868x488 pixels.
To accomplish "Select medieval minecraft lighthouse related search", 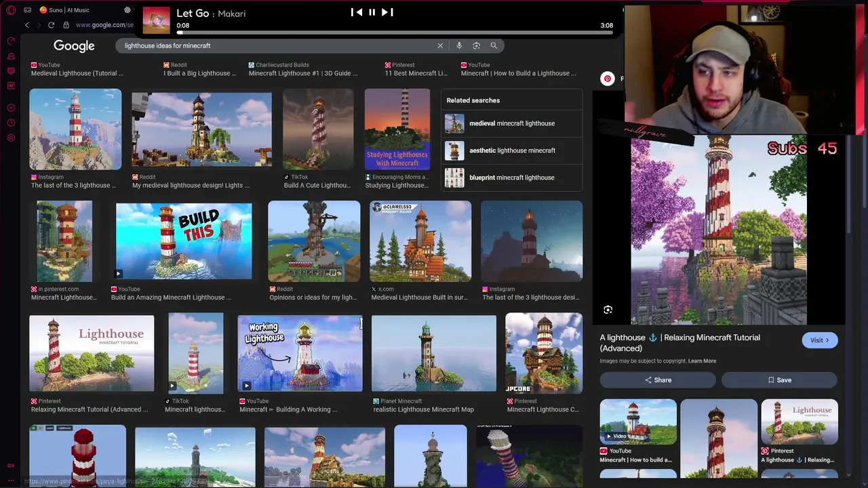I will click(x=511, y=123).
